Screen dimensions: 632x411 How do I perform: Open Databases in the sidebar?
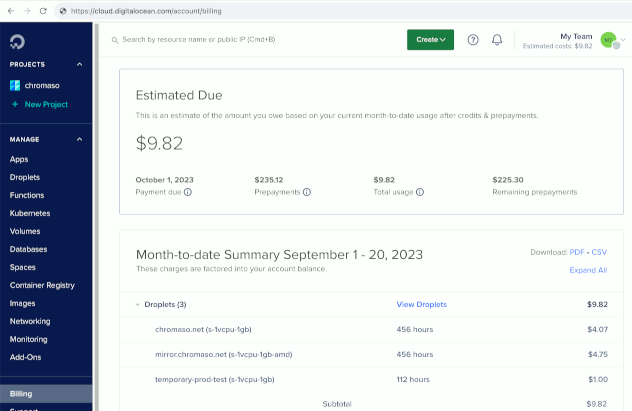pos(28,249)
